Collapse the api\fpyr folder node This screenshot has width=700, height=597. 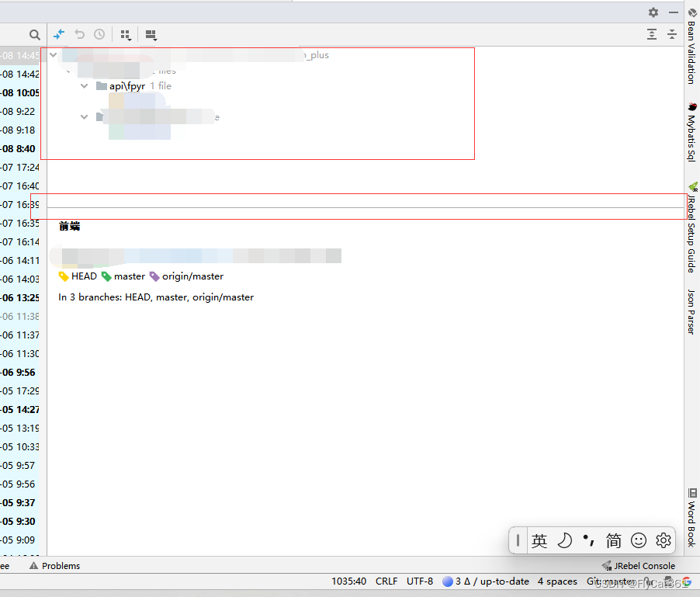click(x=84, y=85)
